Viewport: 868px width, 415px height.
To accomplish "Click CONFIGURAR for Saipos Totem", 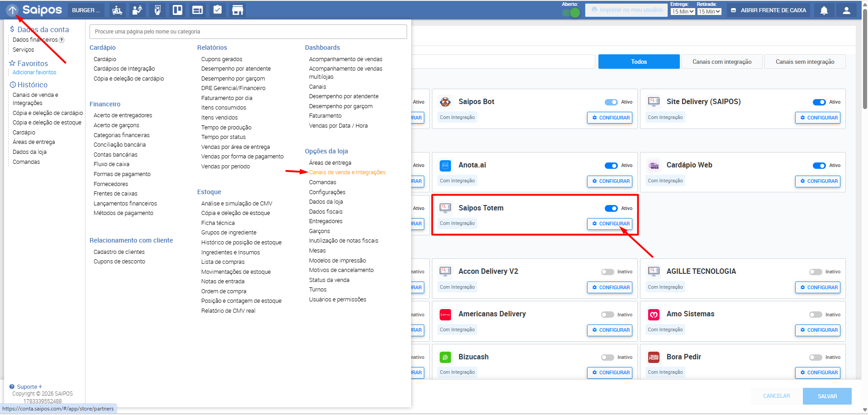I will [x=610, y=224].
